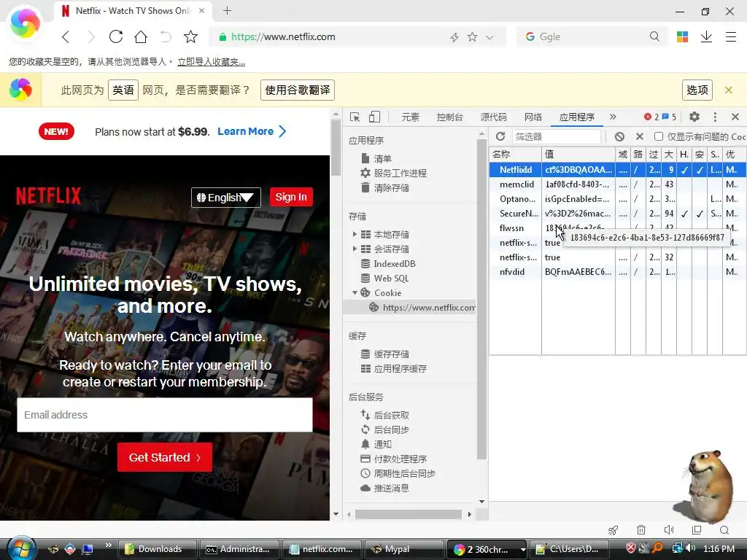Open 缓存存储 item

[x=391, y=354]
